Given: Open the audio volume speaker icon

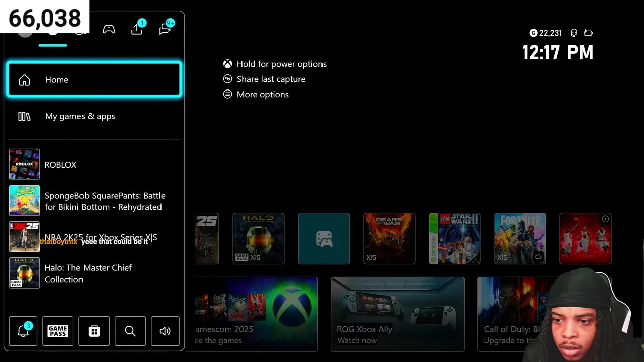Looking at the screenshot, I should [165, 331].
